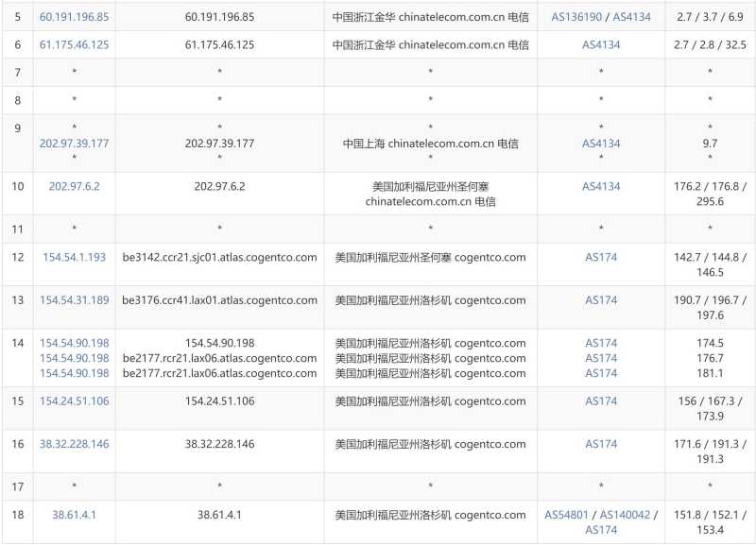This screenshot has height=545, width=756.
Task: Open the blue 38.61.4.1 IP link
Action: (x=74, y=515)
